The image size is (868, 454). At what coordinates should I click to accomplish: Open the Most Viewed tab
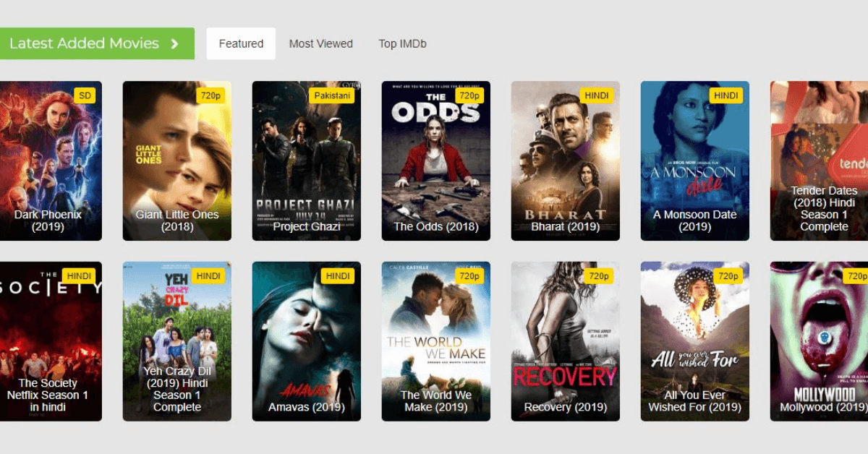[321, 43]
